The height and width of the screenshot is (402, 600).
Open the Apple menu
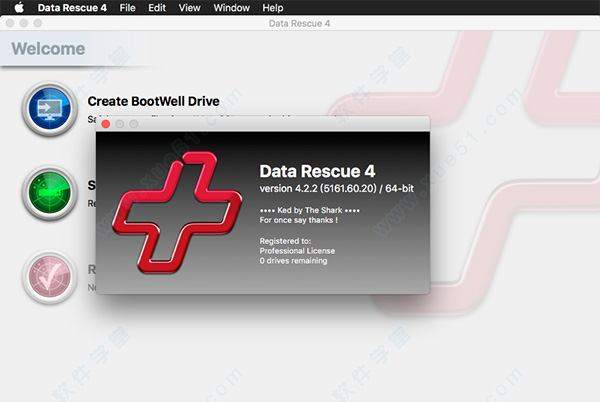[19, 7]
